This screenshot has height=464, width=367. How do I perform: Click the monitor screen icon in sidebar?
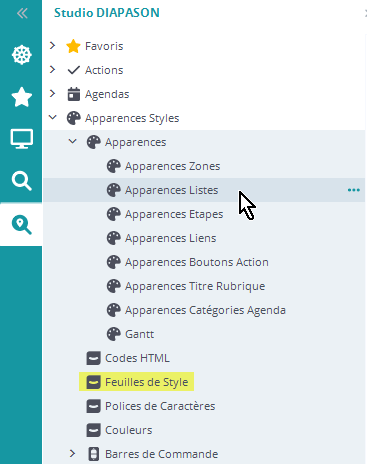click(x=21, y=139)
